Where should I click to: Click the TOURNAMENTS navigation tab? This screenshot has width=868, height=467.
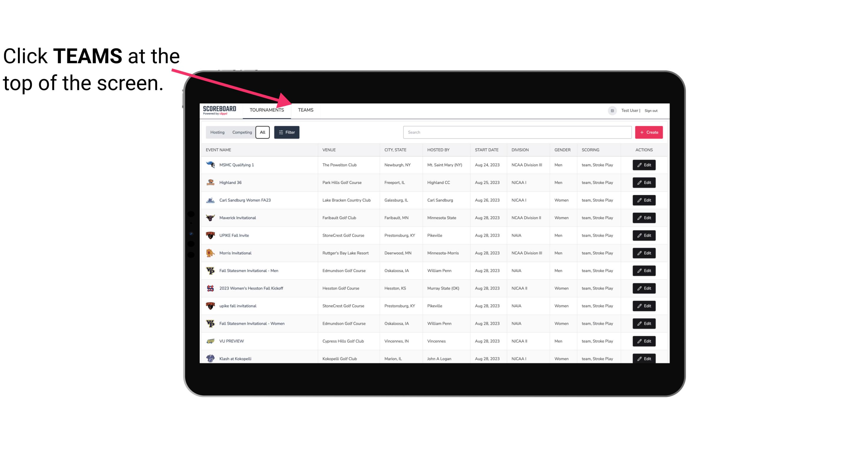click(x=267, y=110)
